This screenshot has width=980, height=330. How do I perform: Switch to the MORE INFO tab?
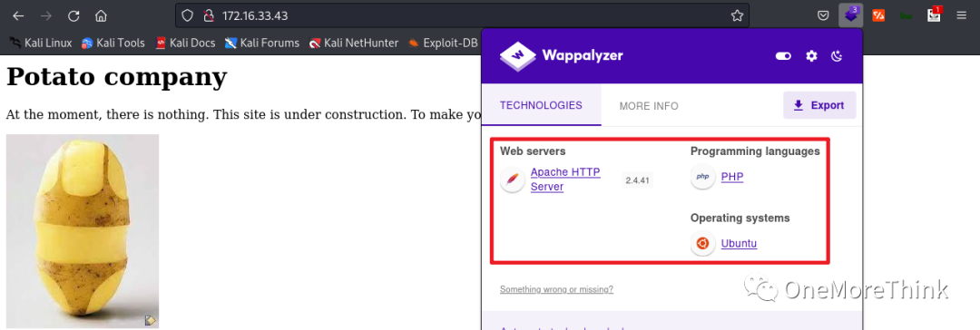(x=649, y=106)
